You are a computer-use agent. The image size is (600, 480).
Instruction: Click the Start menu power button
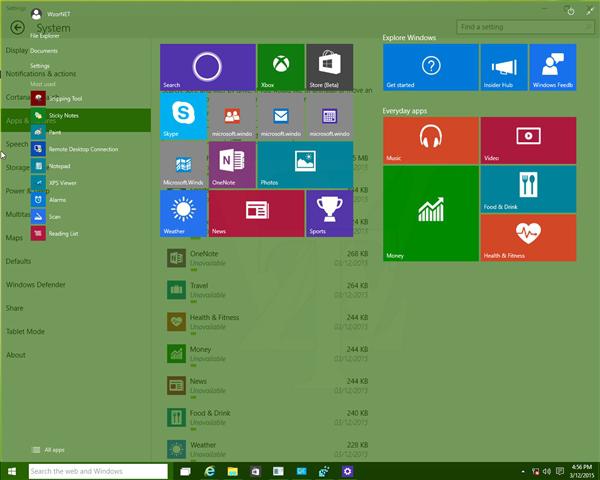570,13
